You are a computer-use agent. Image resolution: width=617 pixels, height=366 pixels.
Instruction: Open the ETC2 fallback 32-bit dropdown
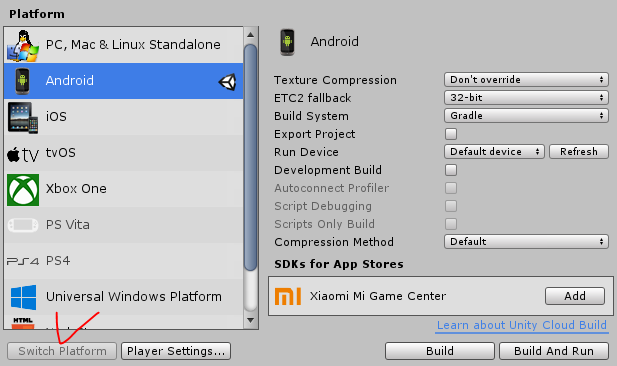point(526,98)
